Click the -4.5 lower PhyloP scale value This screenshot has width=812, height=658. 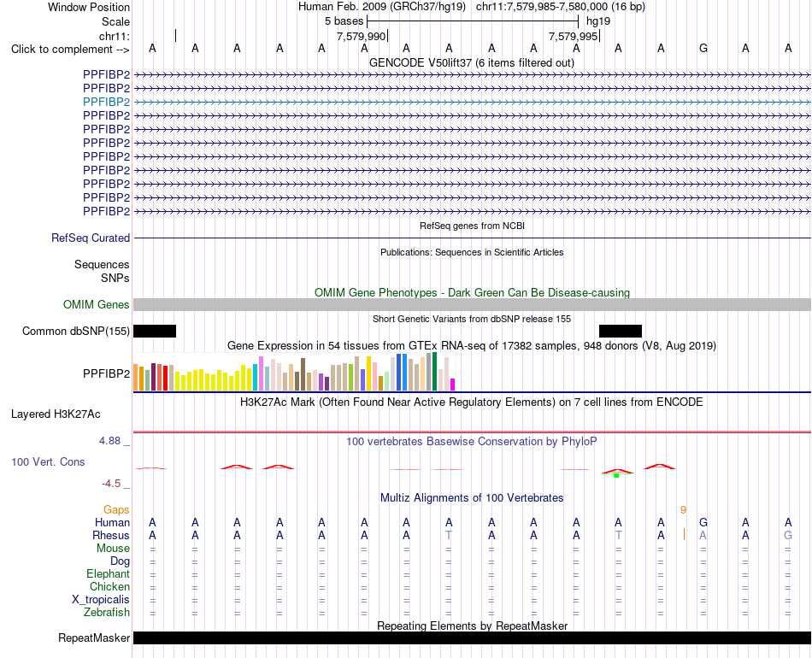(x=111, y=484)
